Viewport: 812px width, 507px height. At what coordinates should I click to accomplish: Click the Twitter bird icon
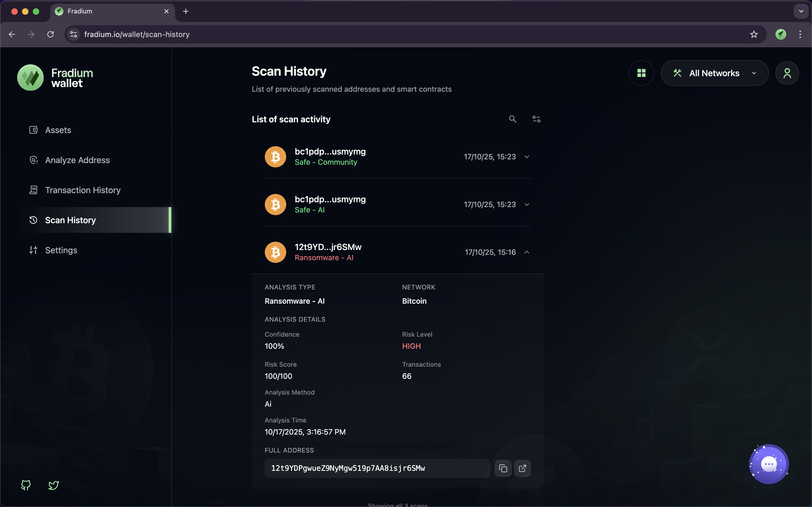54,485
